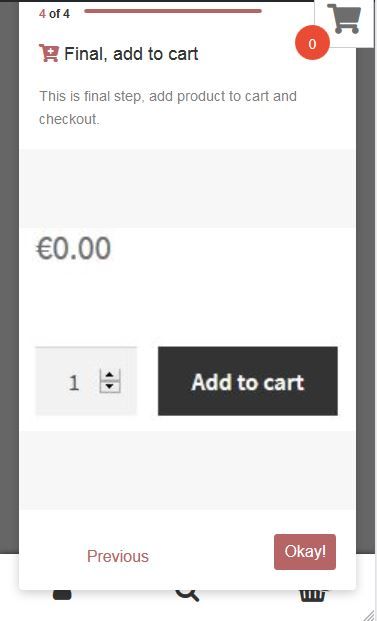Click the tour progress bar
This screenshot has width=377, height=621.
pyautogui.click(x=173, y=11)
